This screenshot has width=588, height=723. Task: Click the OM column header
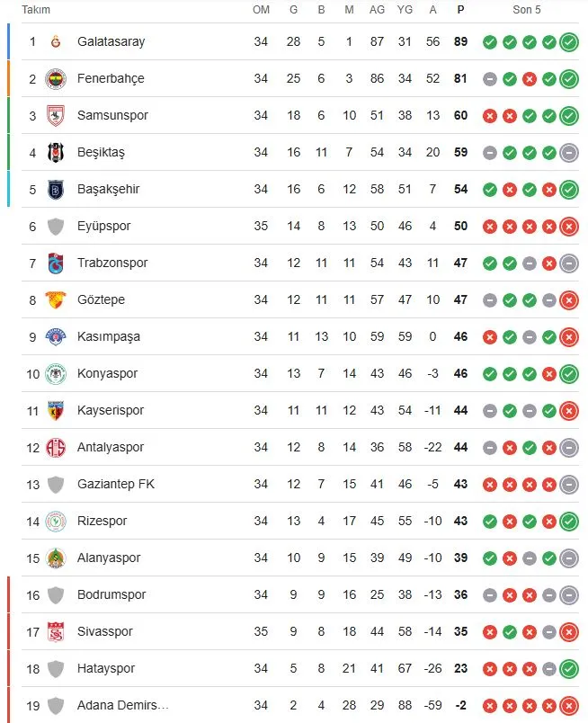click(261, 10)
